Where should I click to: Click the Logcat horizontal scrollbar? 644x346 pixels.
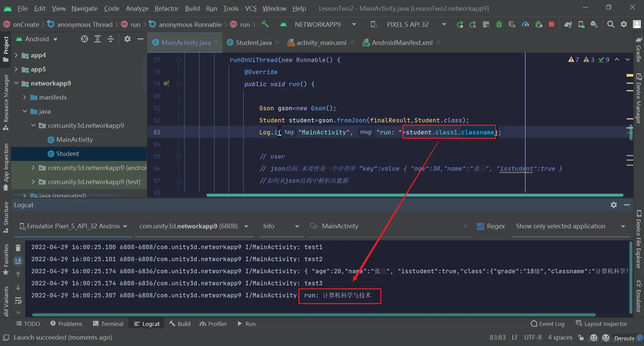(x=314, y=315)
